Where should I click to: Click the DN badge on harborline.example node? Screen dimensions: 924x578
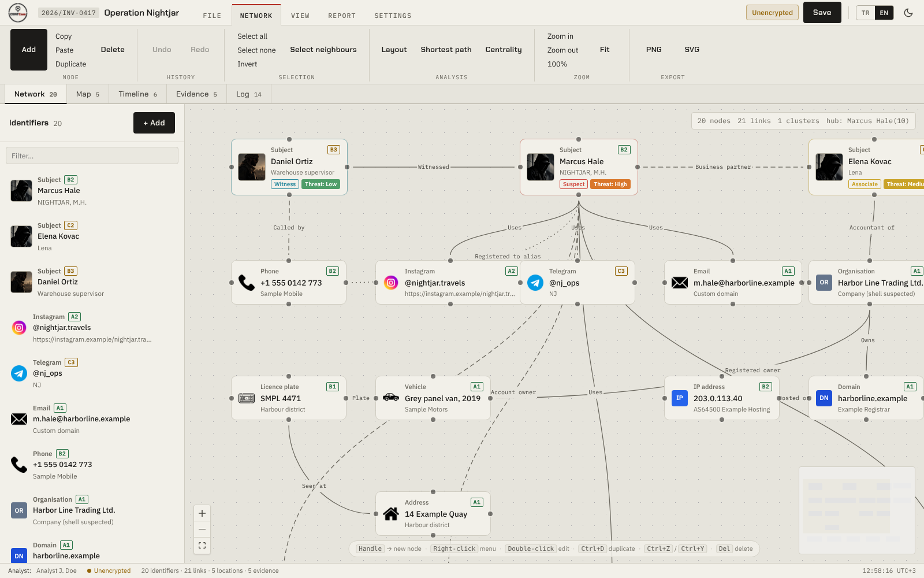coord(824,398)
